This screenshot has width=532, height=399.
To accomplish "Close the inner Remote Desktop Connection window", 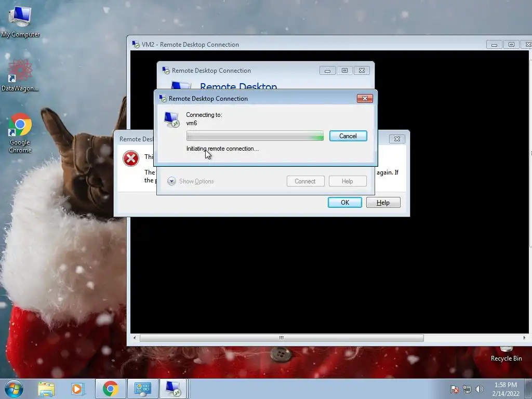I will tap(362, 71).
